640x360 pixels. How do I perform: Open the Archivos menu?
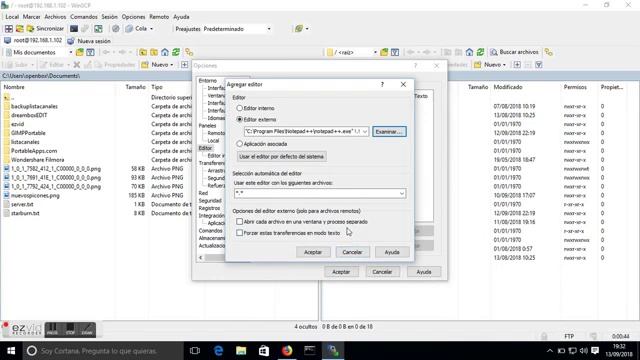[55, 17]
